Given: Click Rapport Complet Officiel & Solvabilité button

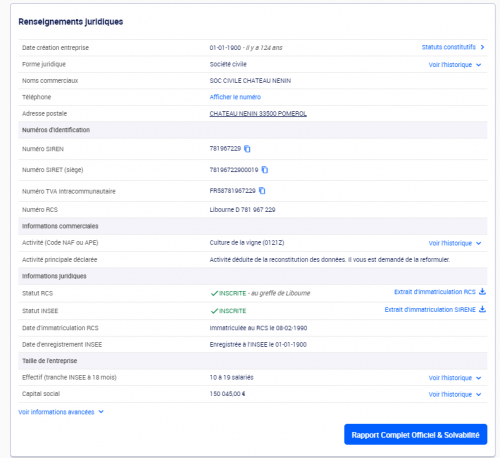Looking at the screenshot, I should (x=415, y=435).
